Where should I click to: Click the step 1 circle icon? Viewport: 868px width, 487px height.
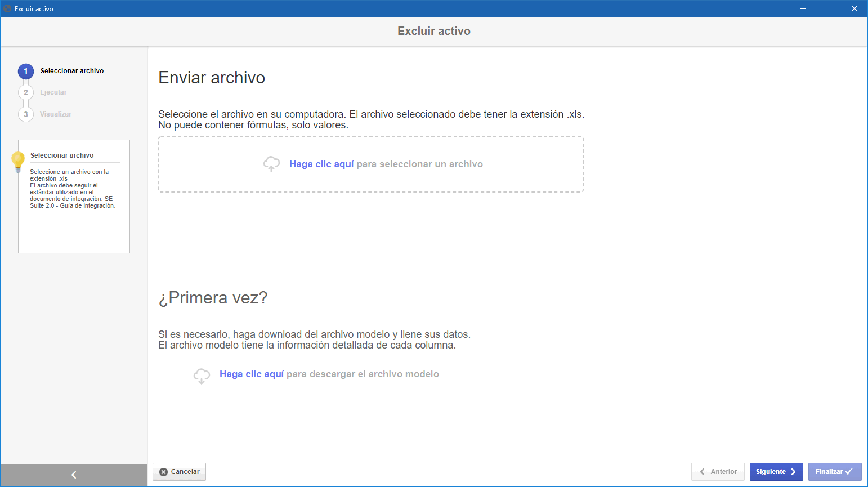(26, 72)
